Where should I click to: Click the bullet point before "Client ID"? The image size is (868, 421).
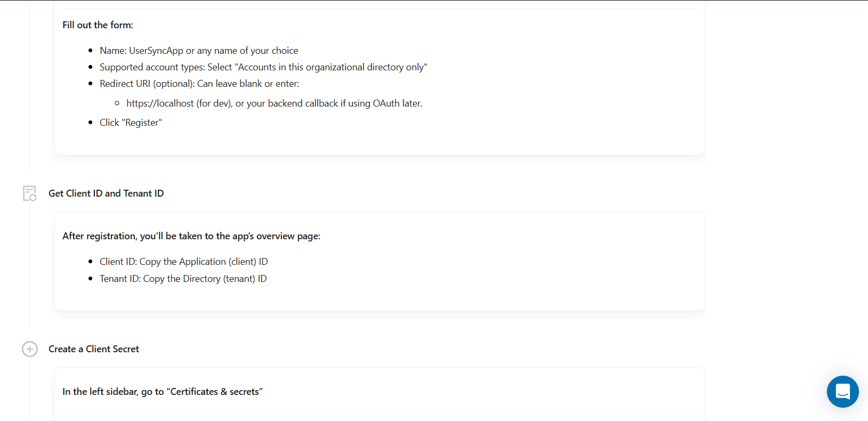(x=91, y=262)
